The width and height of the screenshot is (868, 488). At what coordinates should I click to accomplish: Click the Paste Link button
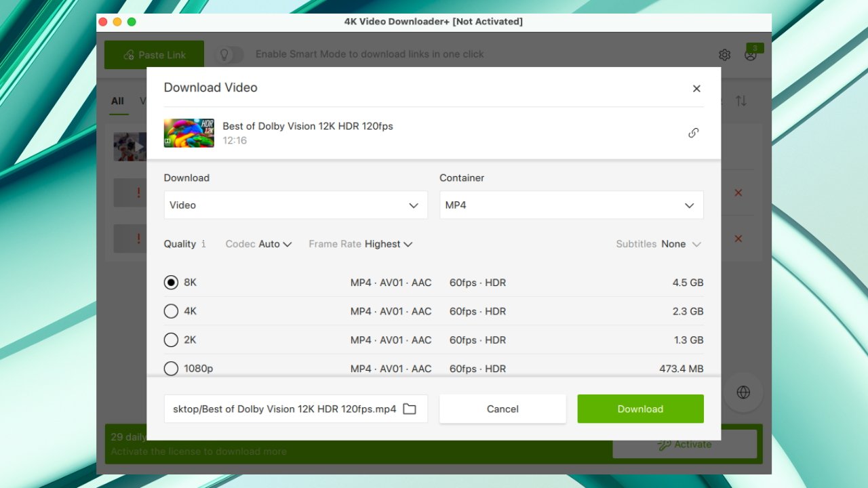tap(154, 55)
